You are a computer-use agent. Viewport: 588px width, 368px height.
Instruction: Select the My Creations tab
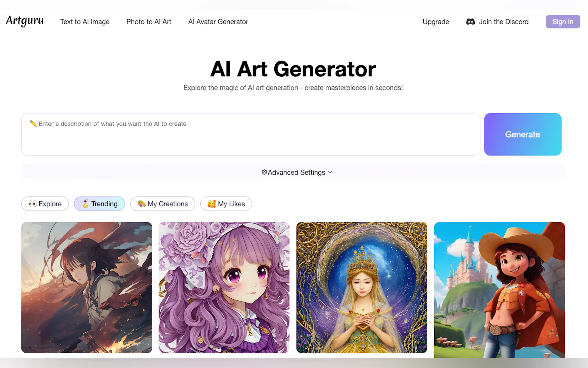(x=162, y=204)
